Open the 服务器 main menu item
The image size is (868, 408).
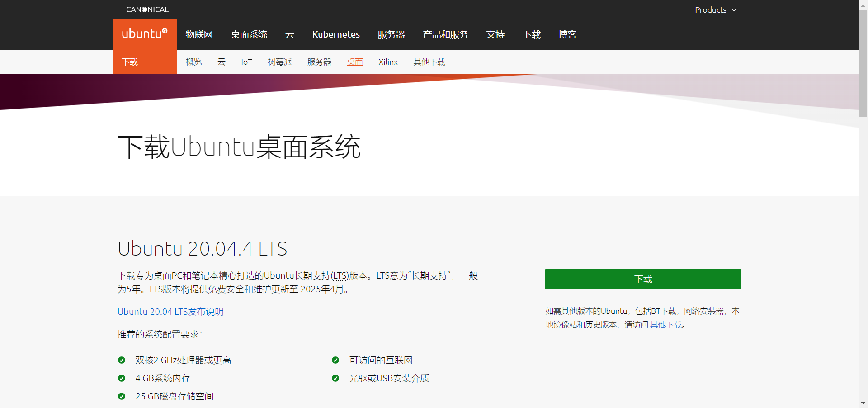point(391,34)
